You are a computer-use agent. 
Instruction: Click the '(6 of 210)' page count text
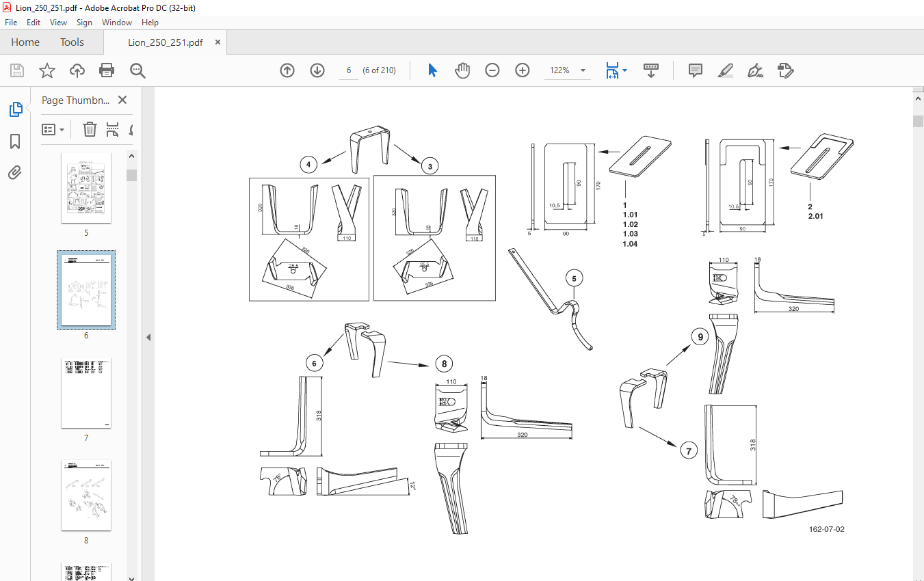(380, 70)
